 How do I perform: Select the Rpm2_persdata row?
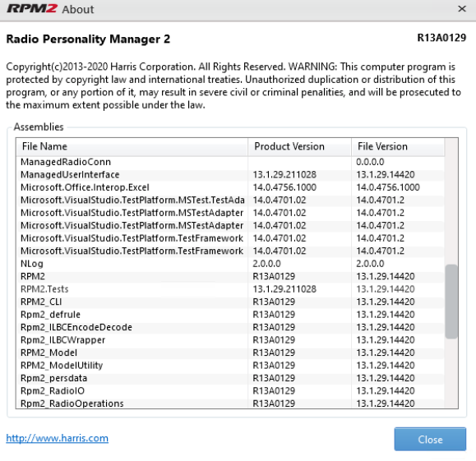(x=230, y=379)
